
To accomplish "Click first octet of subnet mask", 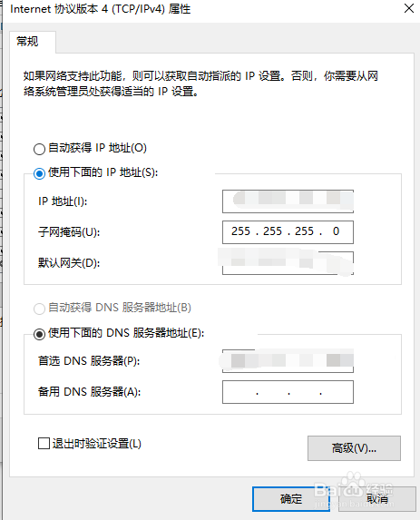I will click(240, 231).
